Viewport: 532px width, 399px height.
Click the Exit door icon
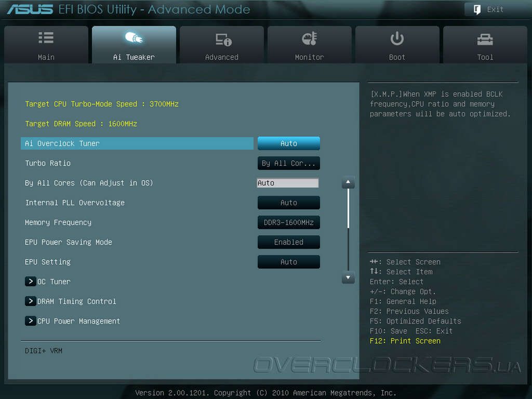click(x=477, y=9)
